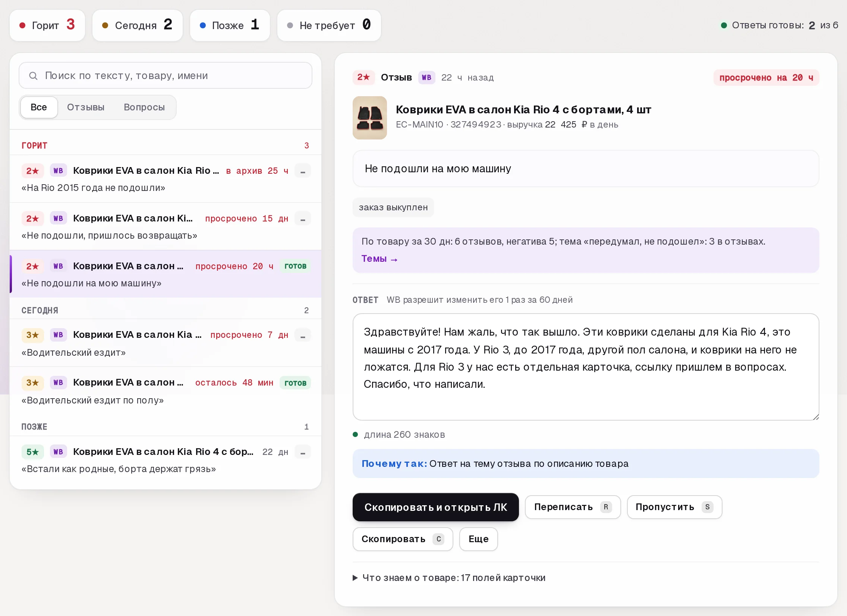Click the WB badge on the 5★ review row
Viewport: 847px width, 616px height.
tap(58, 452)
